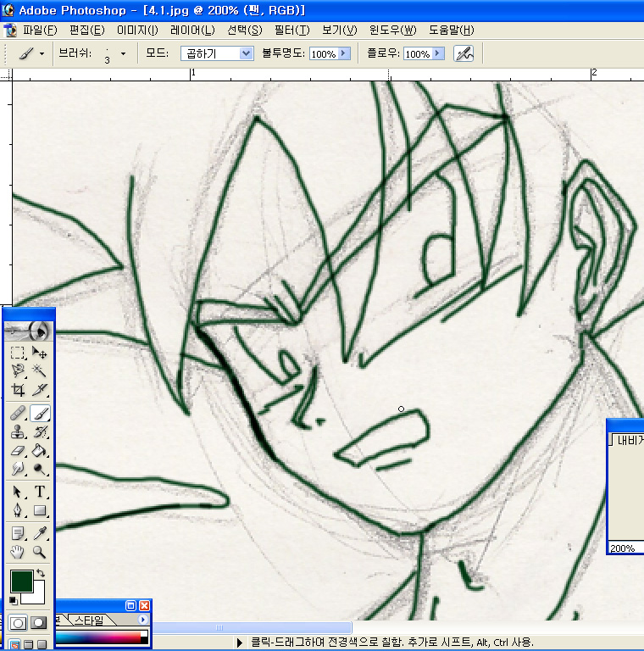Select the Zoom magnifier tool
Screen dimensions: 644x651
pos(40,552)
